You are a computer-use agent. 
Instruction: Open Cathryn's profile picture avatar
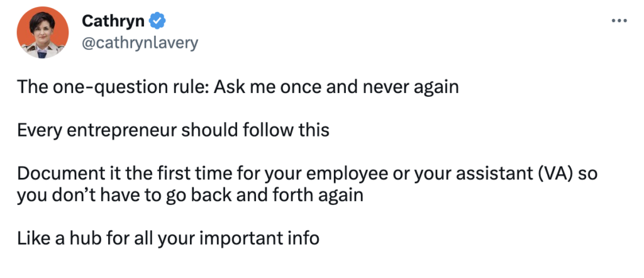[43, 34]
